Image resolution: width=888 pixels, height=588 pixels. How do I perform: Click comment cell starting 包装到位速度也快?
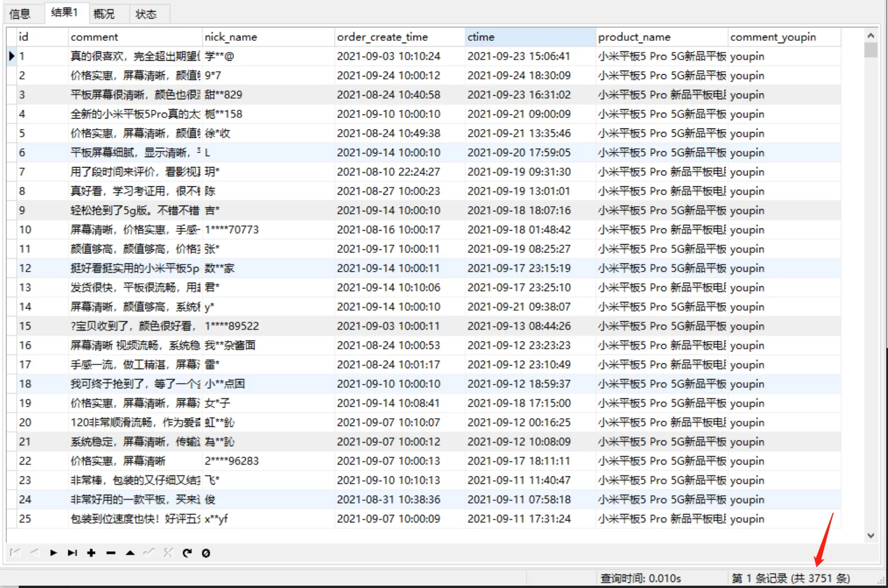tap(135, 519)
